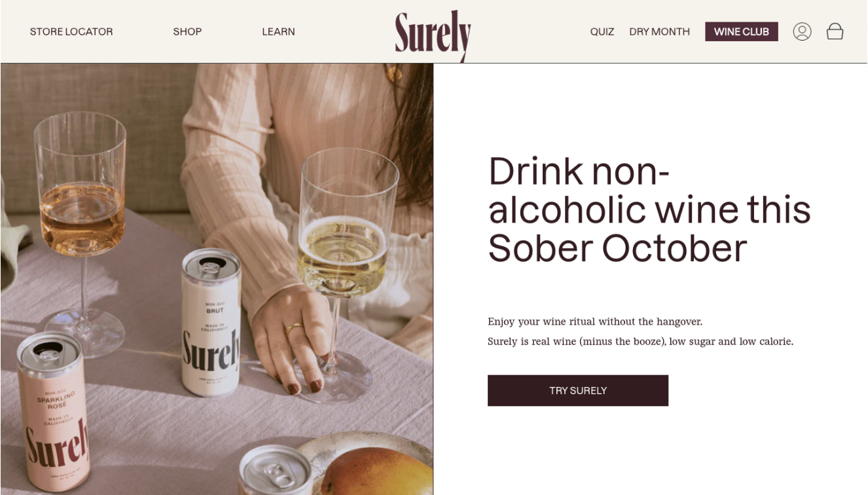Click the Sober October headline text
The width and height of the screenshot is (868, 495).
tap(649, 210)
